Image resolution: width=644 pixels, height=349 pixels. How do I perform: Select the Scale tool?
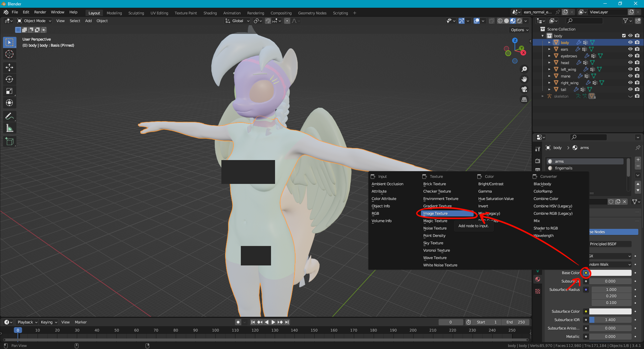point(9,91)
